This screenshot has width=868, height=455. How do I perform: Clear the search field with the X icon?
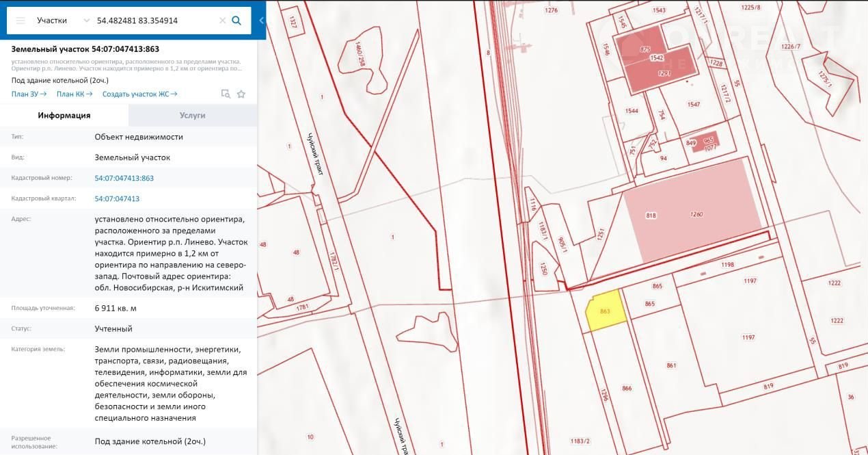222,21
